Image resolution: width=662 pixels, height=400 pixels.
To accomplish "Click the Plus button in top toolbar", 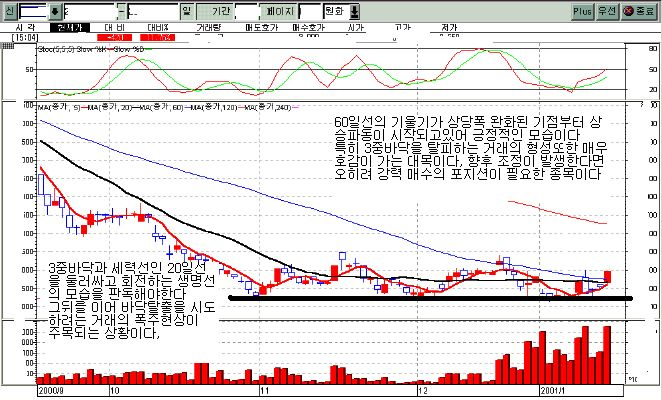I will 582,12.
